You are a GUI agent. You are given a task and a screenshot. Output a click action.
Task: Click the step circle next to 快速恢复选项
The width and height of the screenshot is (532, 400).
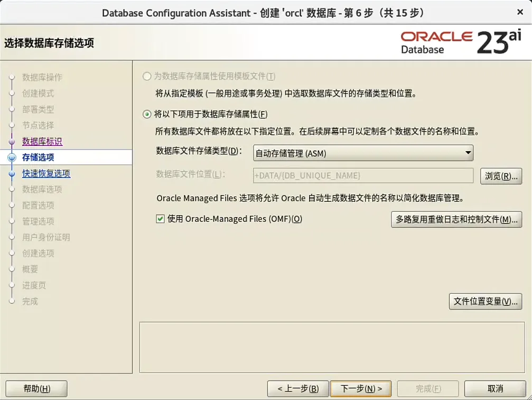click(x=12, y=173)
